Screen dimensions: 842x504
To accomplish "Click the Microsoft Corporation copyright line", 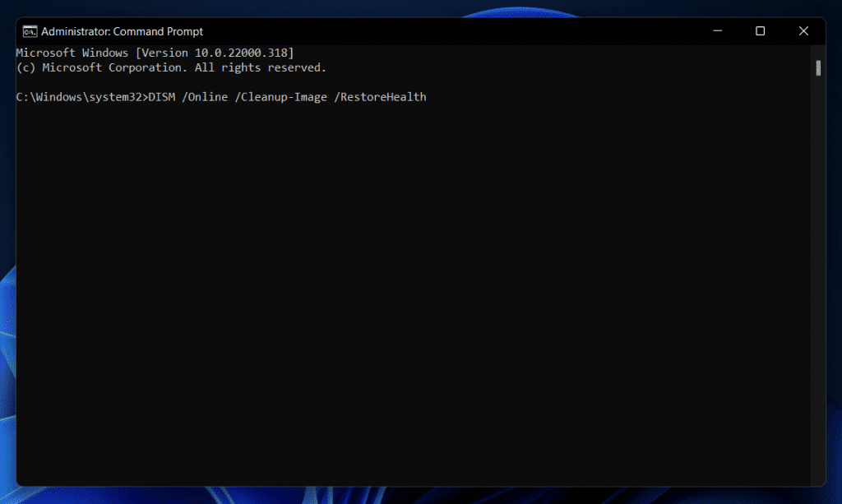I will coord(170,67).
